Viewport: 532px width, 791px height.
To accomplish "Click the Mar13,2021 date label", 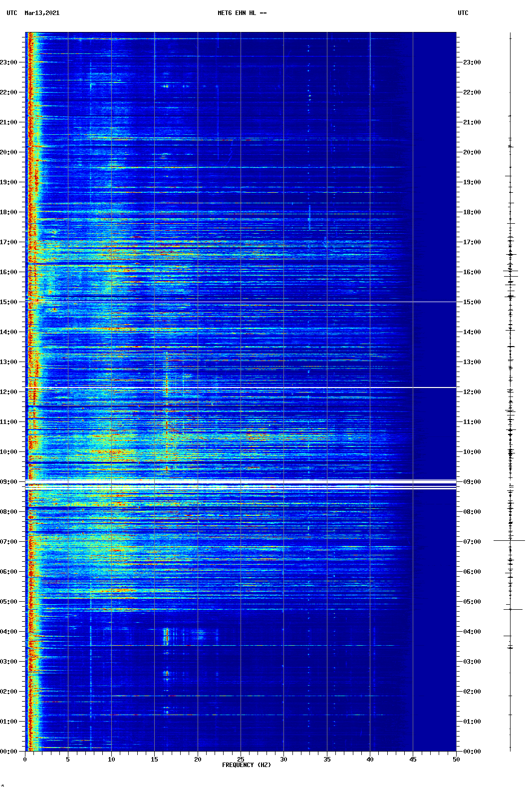I will (42, 13).
